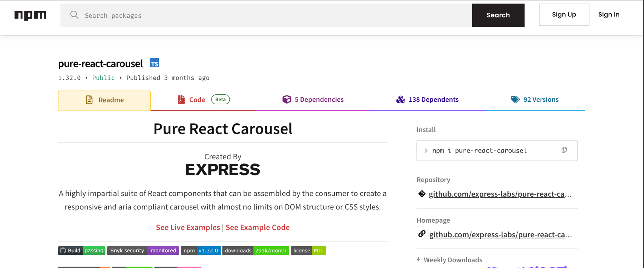Click the Pure React Carousel heading
This screenshot has height=268, width=644.
point(223,129)
